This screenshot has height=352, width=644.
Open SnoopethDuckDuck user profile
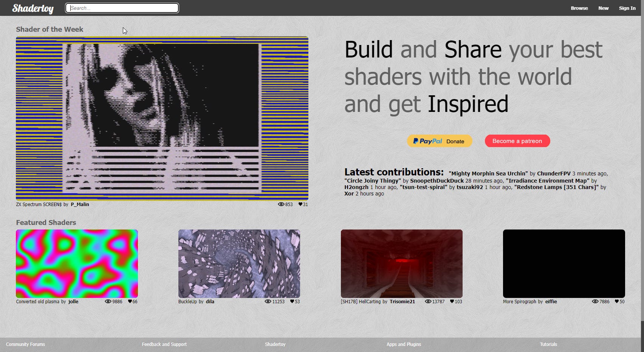437,181
